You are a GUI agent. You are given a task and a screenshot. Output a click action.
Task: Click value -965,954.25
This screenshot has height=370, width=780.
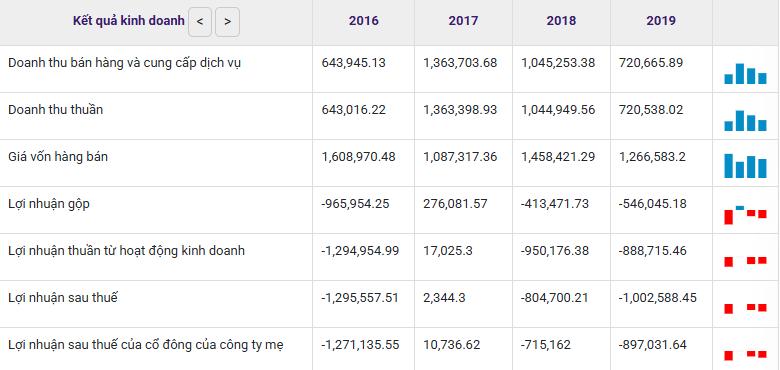click(x=355, y=204)
